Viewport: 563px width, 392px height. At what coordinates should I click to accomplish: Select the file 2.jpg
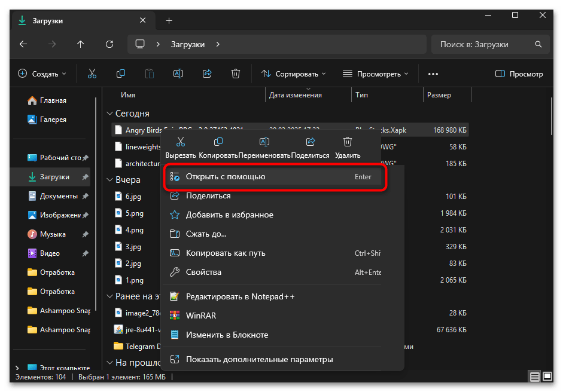(x=133, y=264)
